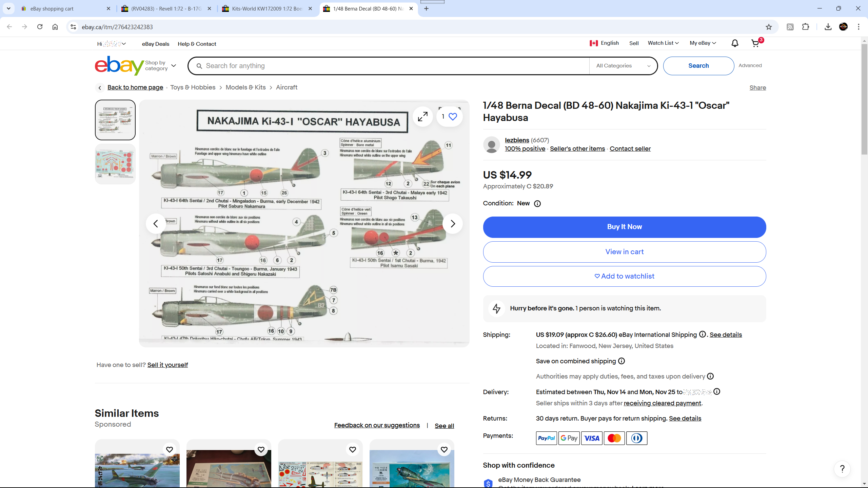Viewport: 868px width, 488px height.
Task: Open 100% positive feedback link
Action: tap(525, 148)
